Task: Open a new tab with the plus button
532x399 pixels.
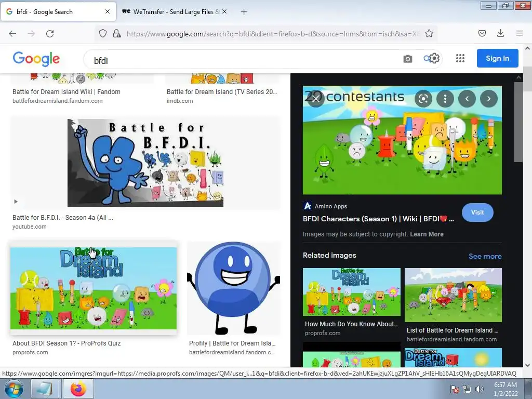Action: [x=244, y=12]
